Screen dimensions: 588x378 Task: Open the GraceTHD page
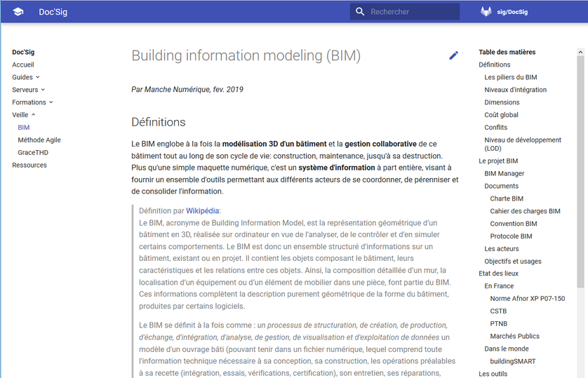[x=33, y=153]
